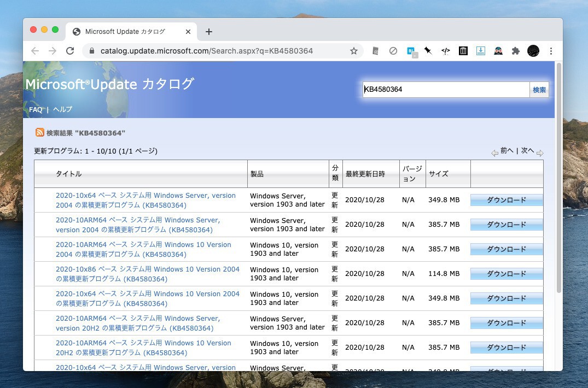588x388 pixels.
Task: Click the RSS feed icon beside search results
Action: click(40, 132)
